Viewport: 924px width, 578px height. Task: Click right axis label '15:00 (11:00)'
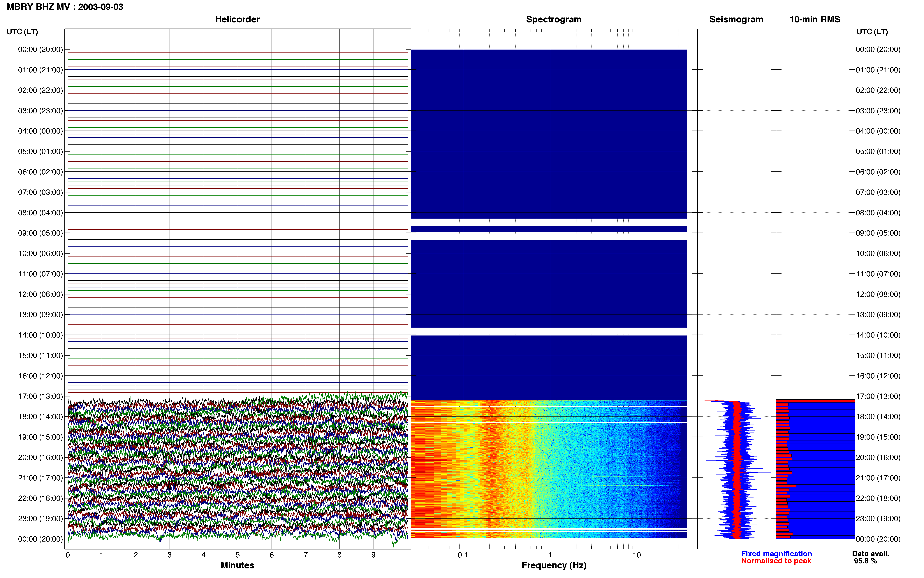878,356
